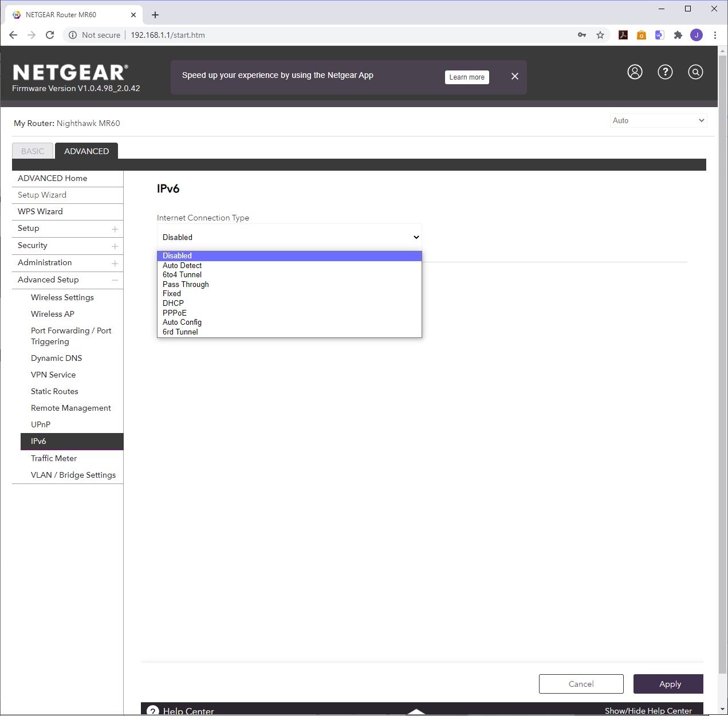
Task: Choose Pass Through option
Action: coord(289,284)
